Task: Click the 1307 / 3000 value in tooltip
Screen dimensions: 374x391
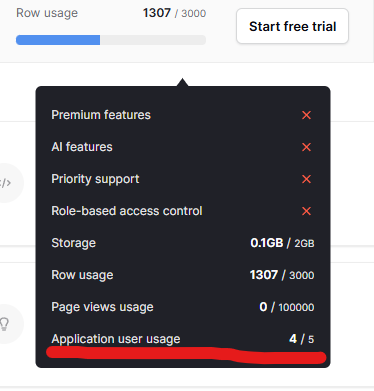Action: tap(282, 275)
